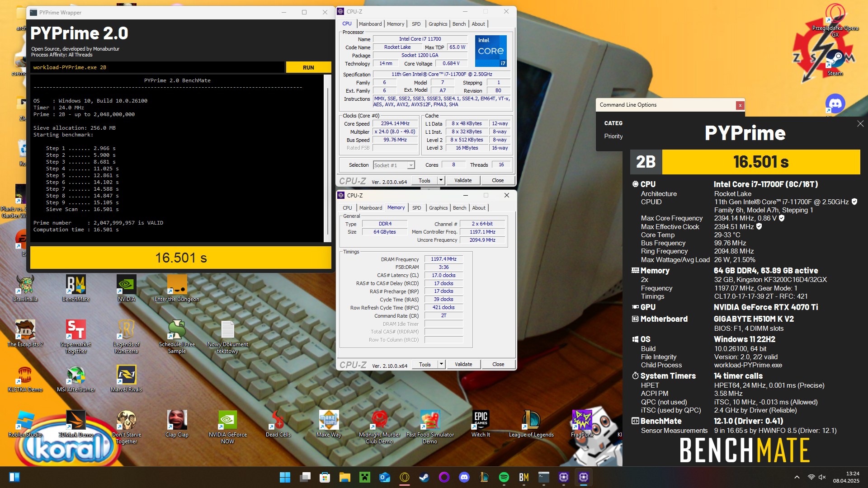Launch Don't Starve Together shortcut

click(127, 427)
